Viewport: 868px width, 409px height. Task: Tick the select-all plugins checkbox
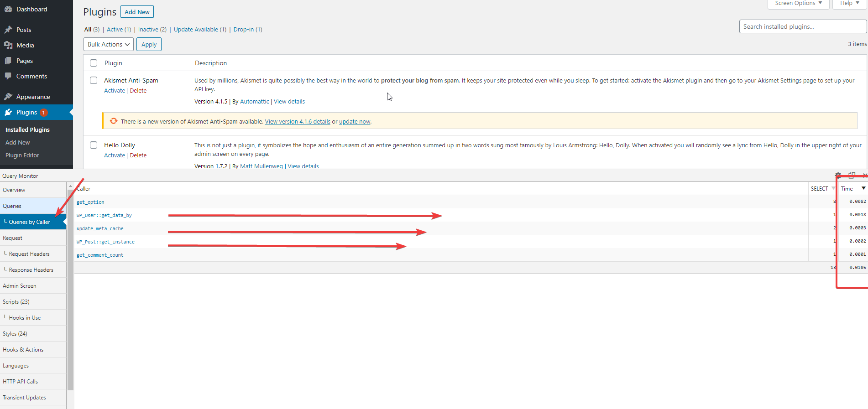click(x=94, y=63)
